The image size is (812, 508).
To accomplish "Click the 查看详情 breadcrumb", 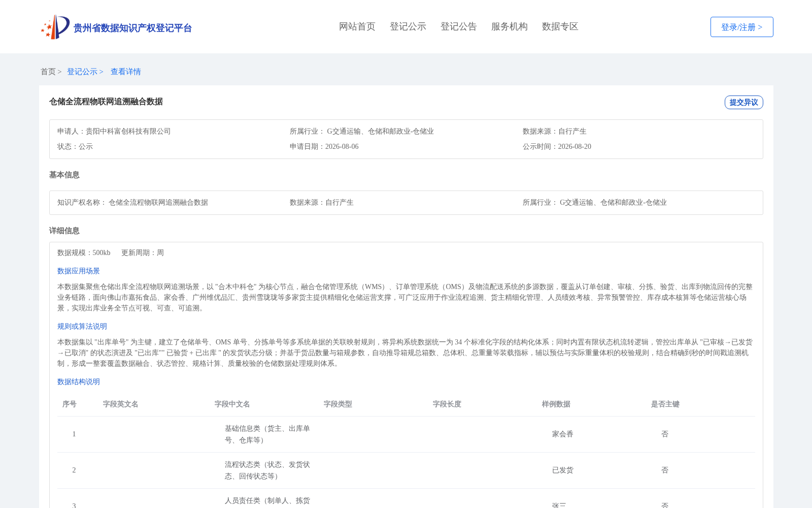I will (x=126, y=72).
